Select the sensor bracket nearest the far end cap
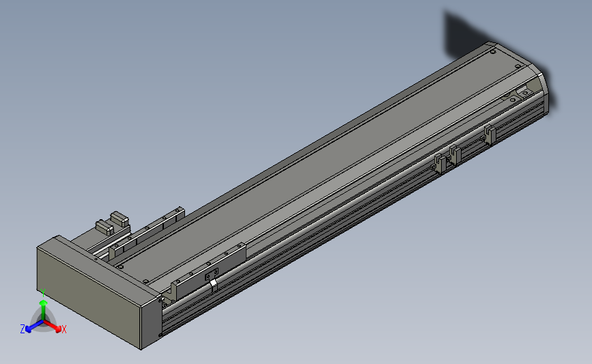 [x=490, y=135]
